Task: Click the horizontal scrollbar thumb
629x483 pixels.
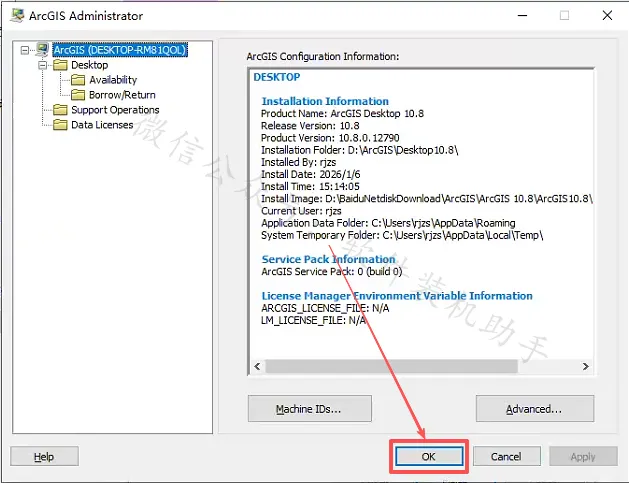Action: pyautogui.click(x=392, y=366)
